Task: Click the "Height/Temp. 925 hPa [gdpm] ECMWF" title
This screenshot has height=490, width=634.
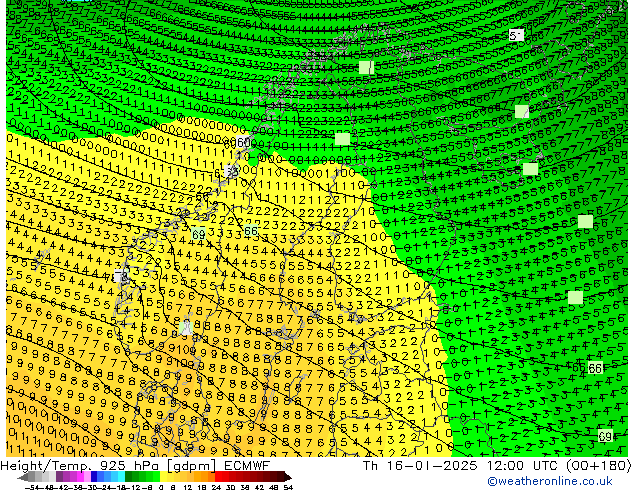Action: point(135,465)
